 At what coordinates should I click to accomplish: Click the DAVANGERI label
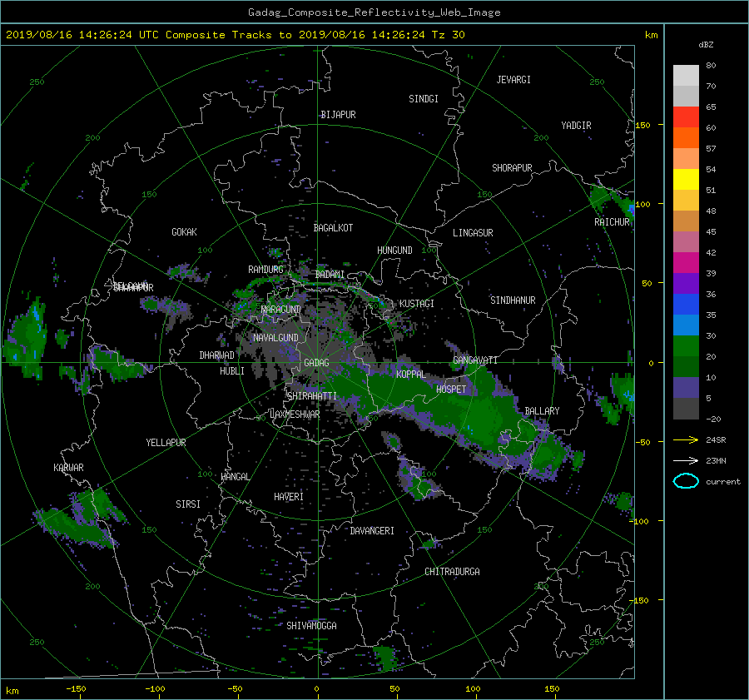tap(372, 531)
